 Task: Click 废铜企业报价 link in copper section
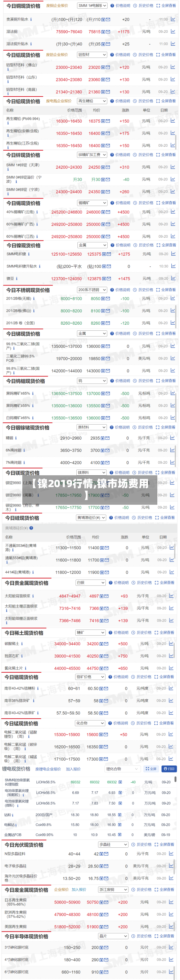[57, 6]
